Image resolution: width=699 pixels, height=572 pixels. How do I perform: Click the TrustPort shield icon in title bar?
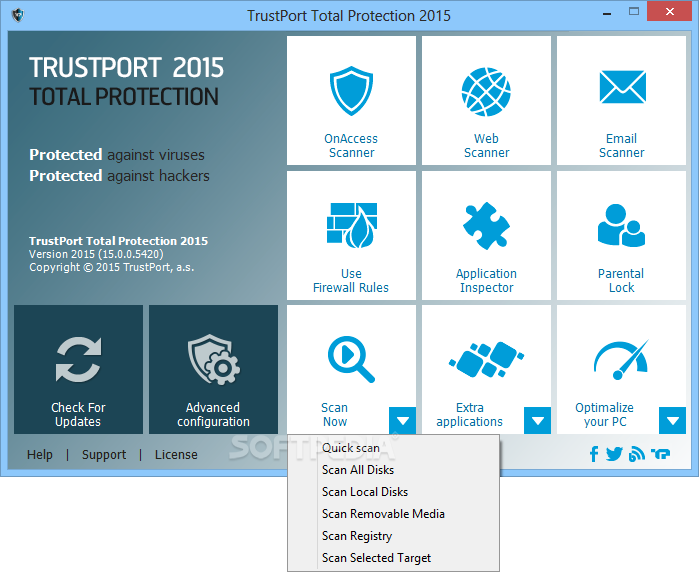18,15
